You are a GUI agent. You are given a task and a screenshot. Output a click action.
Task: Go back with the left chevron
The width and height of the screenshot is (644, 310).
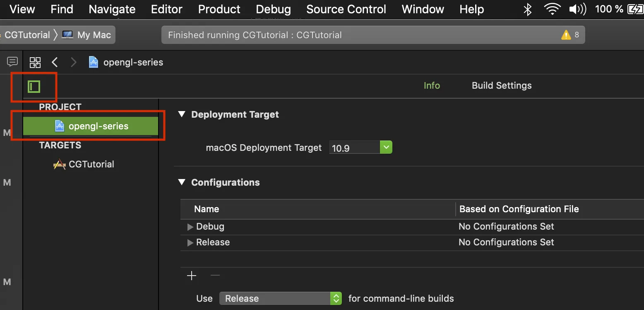point(55,63)
